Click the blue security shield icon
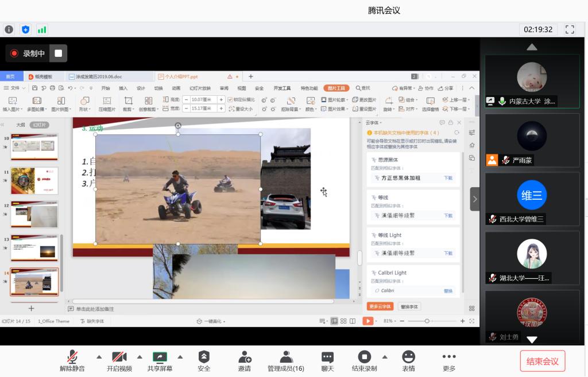This screenshot has width=588, height=377. pos(25,29)
